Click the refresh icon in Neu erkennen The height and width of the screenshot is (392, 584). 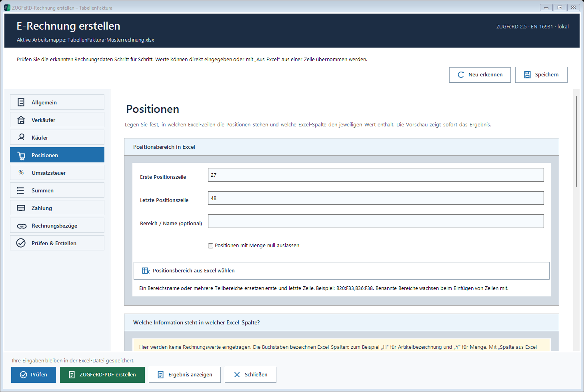click(x=461, y=75)
